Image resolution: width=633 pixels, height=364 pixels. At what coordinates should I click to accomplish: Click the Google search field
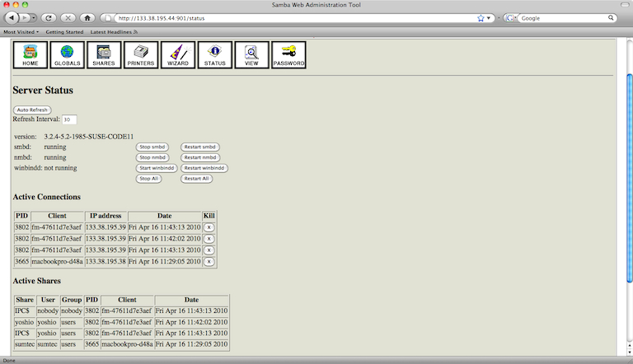pyautogui.click(x=564, y=18)
